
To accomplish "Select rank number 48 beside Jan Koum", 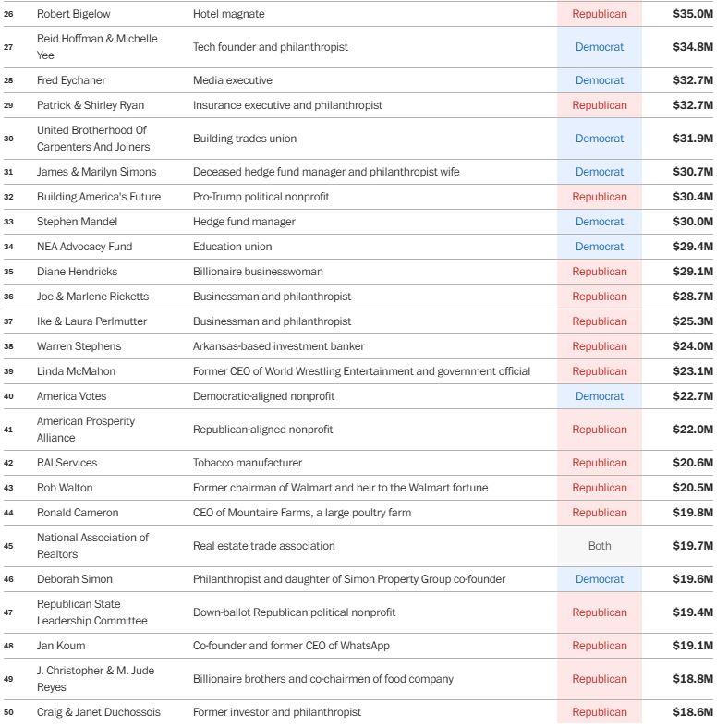I will click(9, 646).
